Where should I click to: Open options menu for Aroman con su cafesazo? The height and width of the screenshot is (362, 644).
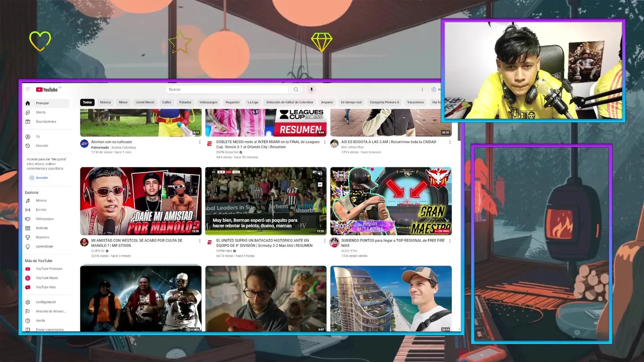click(200, 142)
